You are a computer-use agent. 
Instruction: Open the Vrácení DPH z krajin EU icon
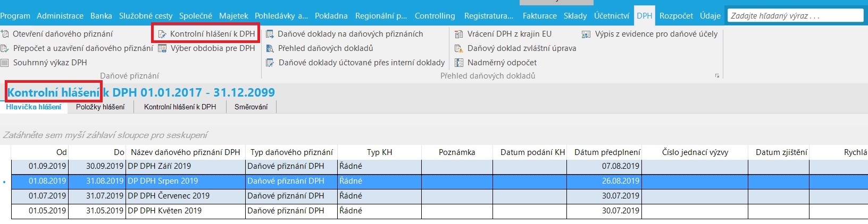click(x=459, y=34)
